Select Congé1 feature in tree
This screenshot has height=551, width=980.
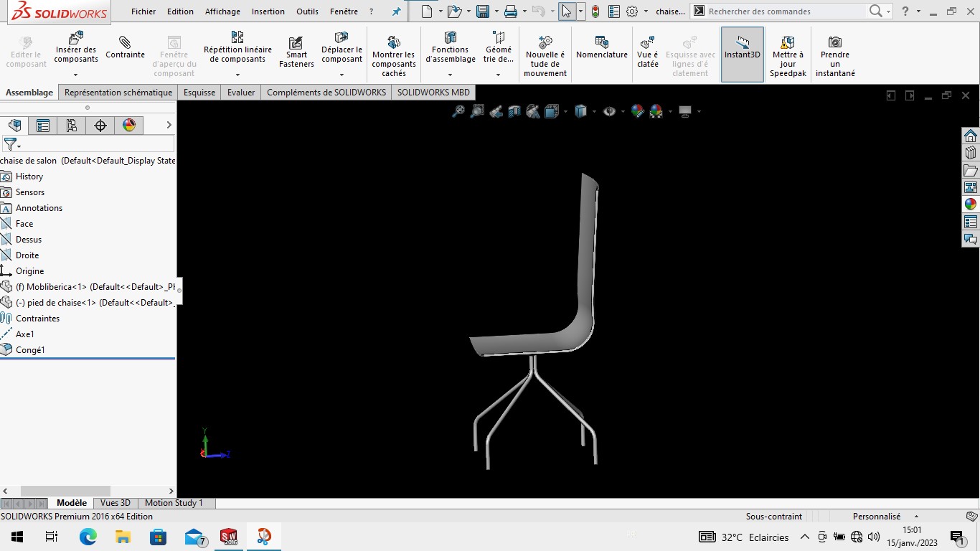[x=30, y=350]
